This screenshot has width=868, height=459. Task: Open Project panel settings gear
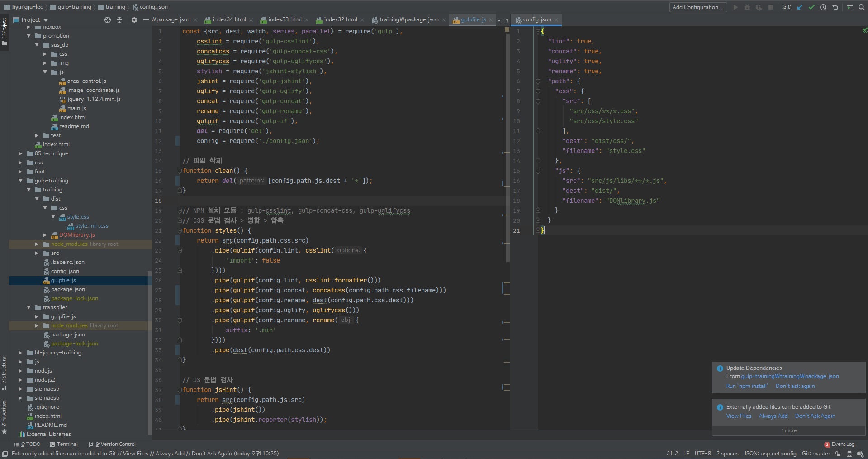click(134, 20)
